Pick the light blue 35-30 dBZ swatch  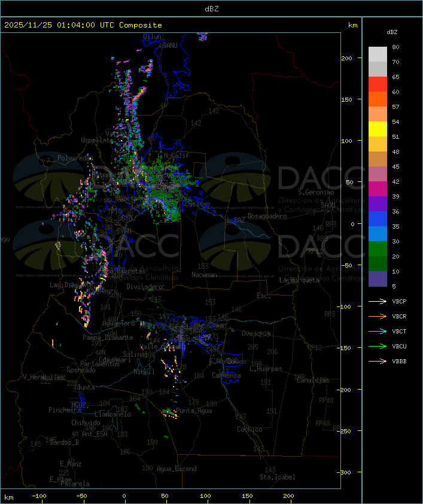tap(378, 233)
